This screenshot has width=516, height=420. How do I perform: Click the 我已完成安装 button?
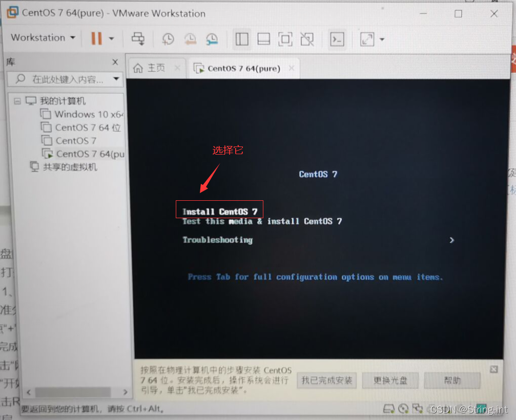pyautogui.click(x=327, y=380)
